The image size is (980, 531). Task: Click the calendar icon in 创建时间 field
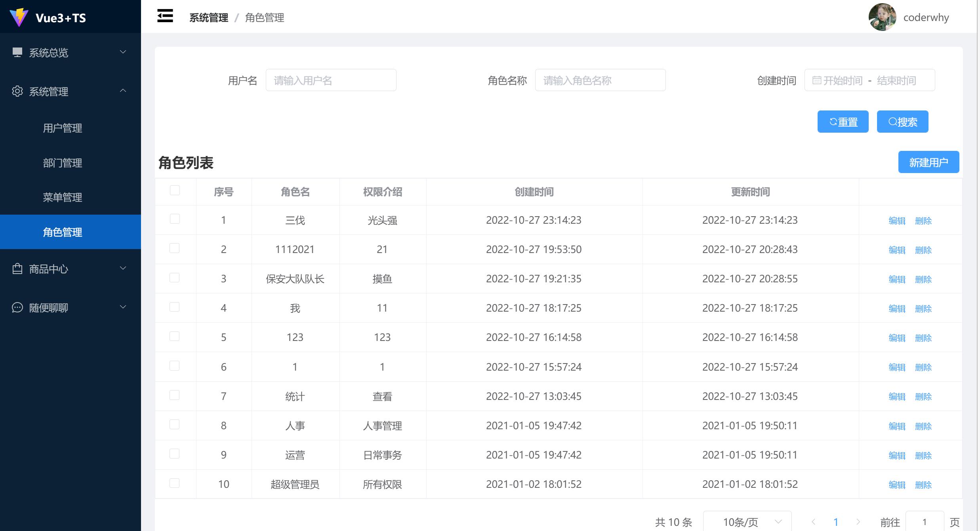816,80
